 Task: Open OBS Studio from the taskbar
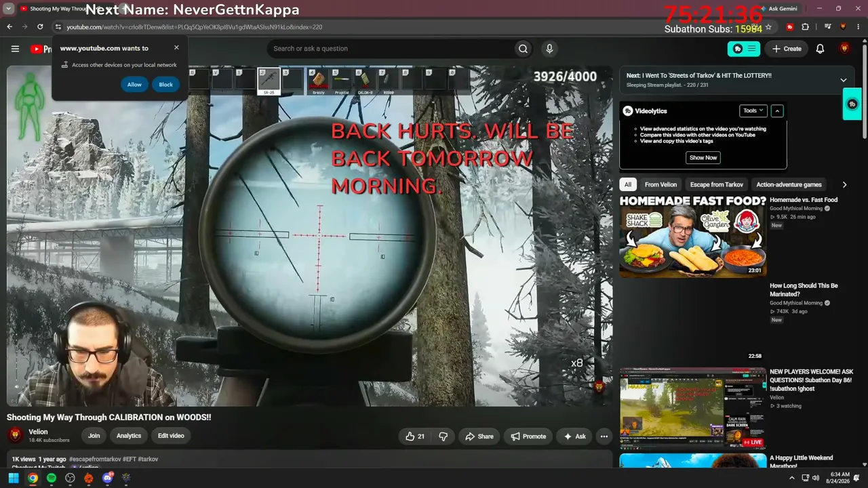(70, 479)
